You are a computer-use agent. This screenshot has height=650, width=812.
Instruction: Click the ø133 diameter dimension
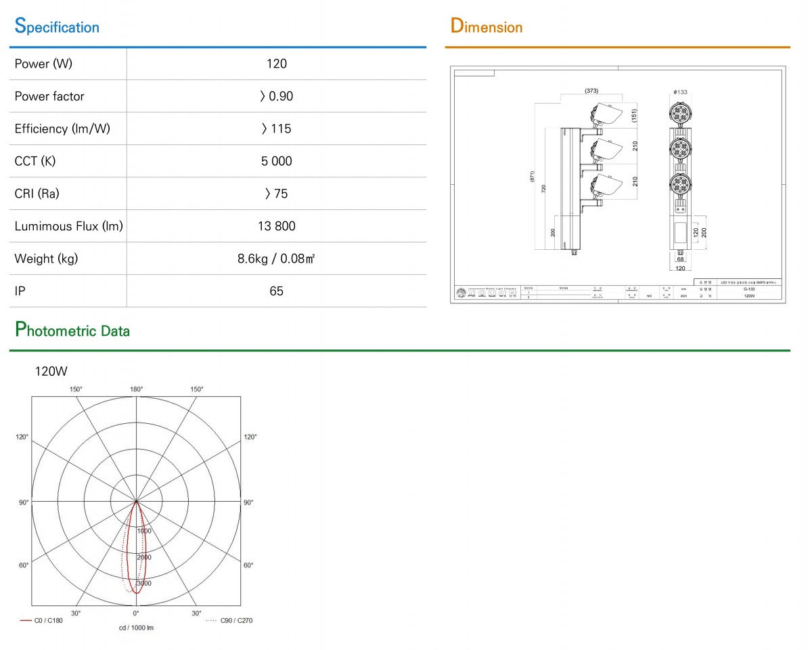681,91
